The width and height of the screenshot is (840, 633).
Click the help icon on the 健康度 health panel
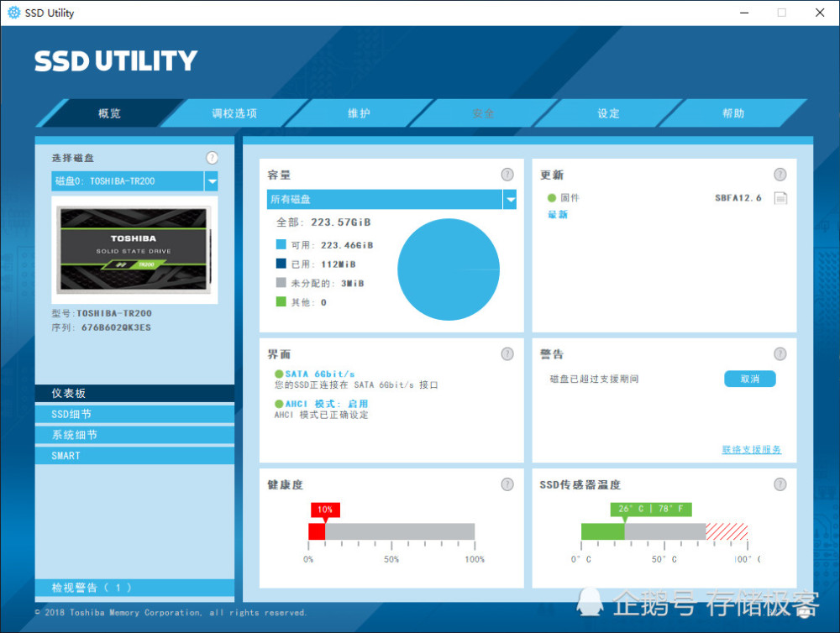pos(507,484)
